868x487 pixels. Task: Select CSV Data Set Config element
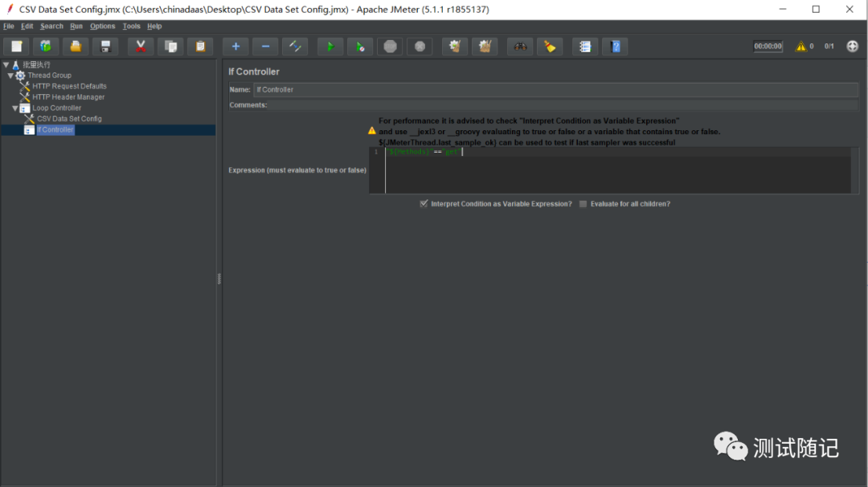click(69, 118)
